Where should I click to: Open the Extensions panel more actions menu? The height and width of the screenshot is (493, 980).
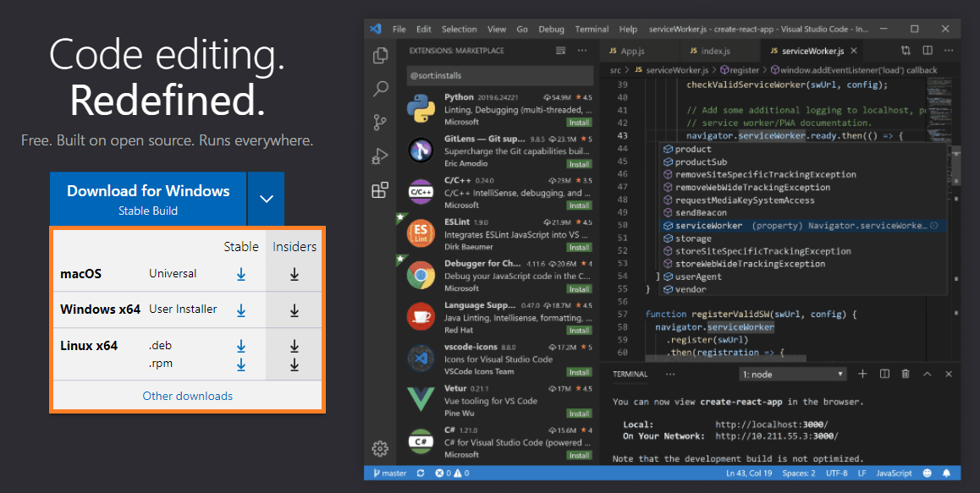[x=581, y=51]
